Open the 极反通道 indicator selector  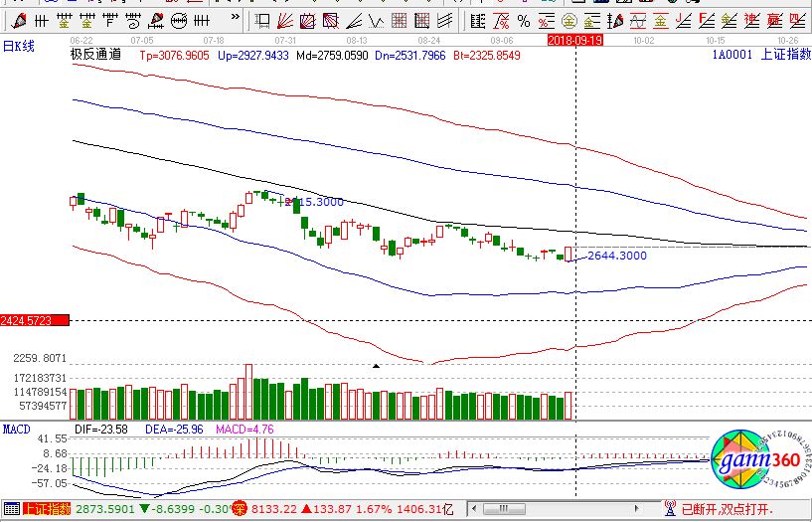click(95, 56)
